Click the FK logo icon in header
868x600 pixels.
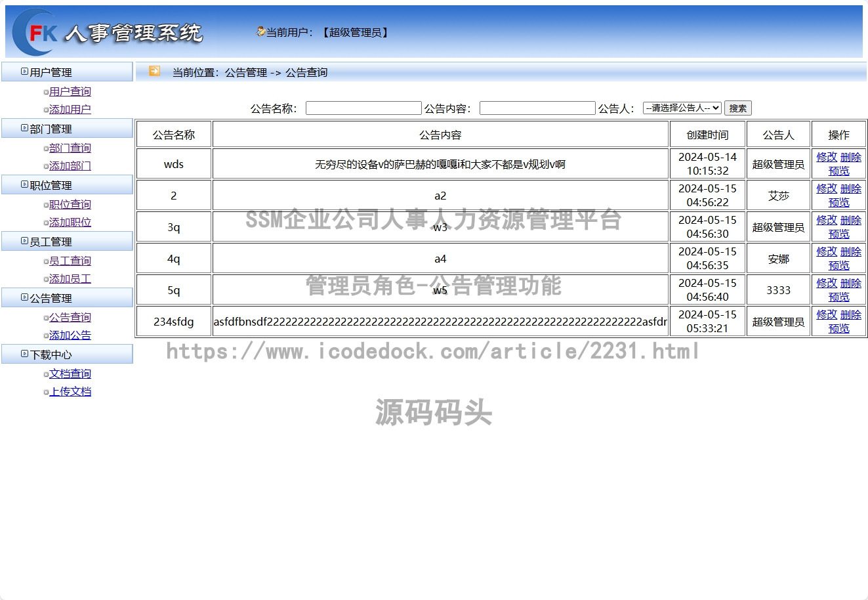pos(36,32)
